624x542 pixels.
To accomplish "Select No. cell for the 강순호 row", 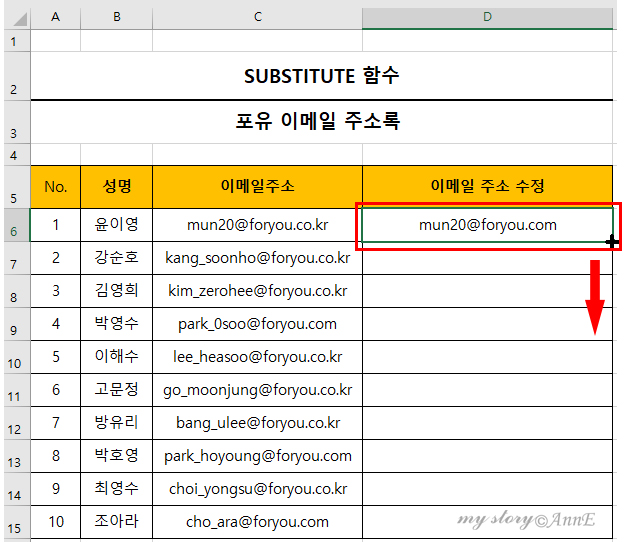I will 56,258.
